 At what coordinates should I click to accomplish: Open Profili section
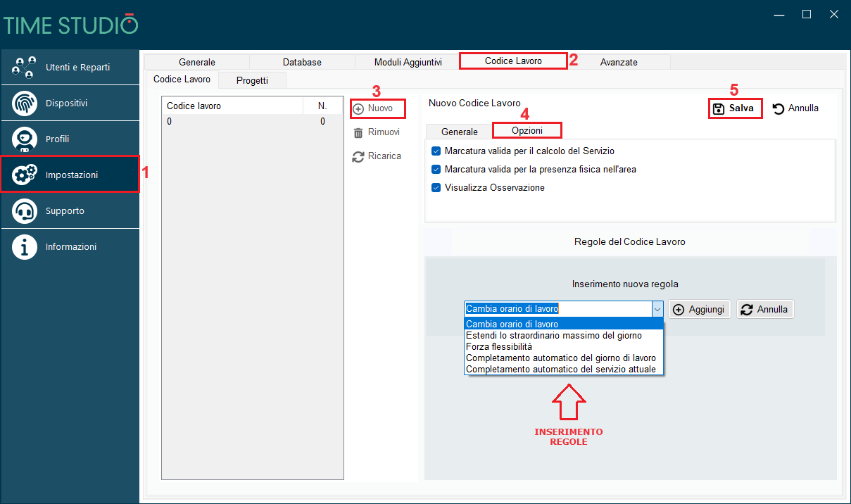[70, 139]
